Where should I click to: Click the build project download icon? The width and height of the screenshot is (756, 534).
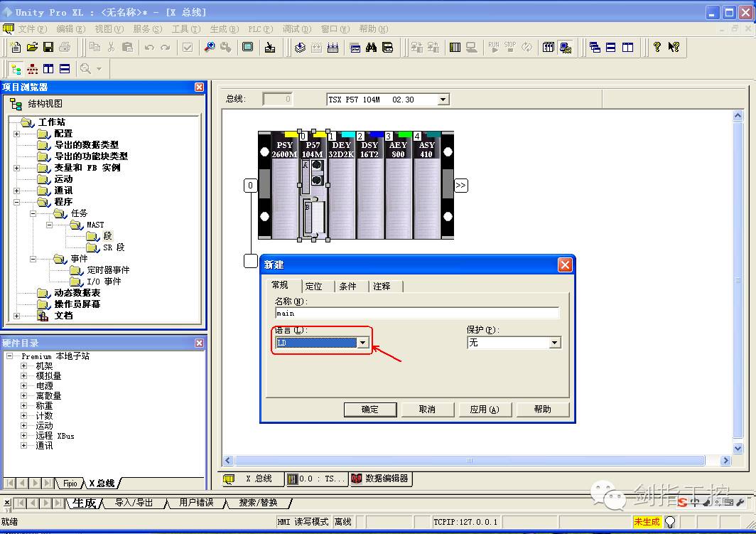(x=301, y=47)
